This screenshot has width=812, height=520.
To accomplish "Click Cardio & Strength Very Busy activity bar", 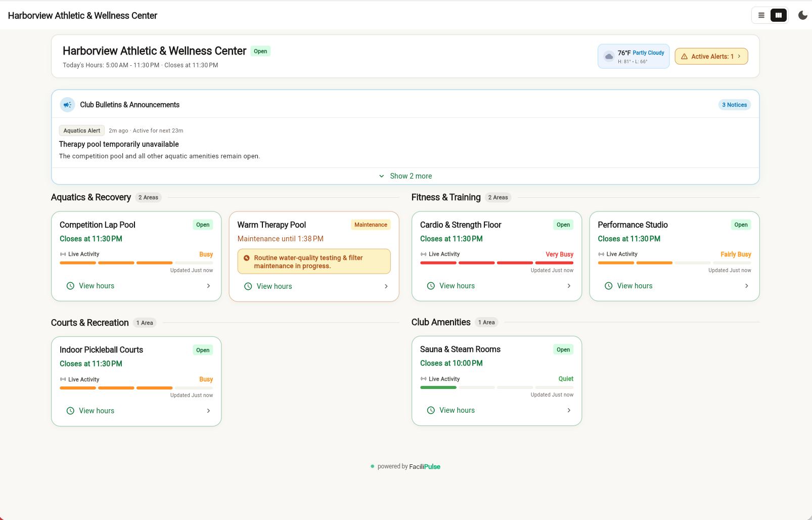I will tap(497, 263).
